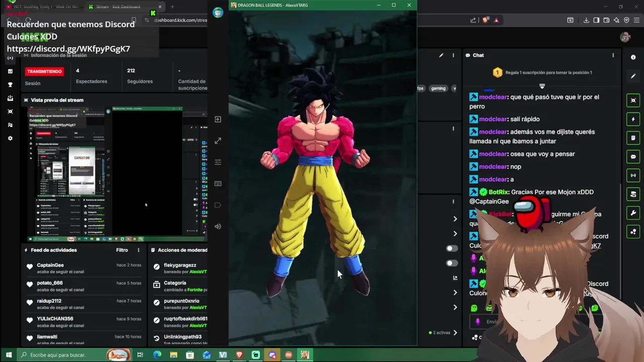Click YULIxCHAN356 in the activity feed
Viewport: 644px width, 362px height.
(x=55, y=319)
